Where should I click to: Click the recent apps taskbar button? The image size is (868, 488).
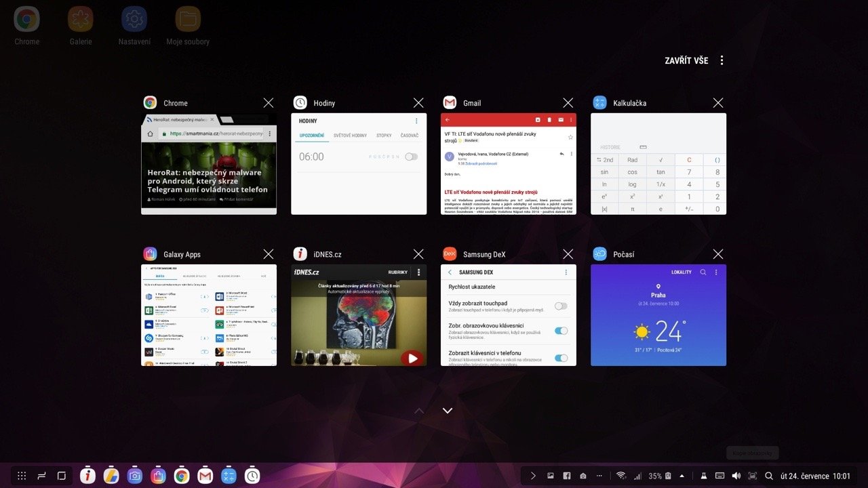41,476
